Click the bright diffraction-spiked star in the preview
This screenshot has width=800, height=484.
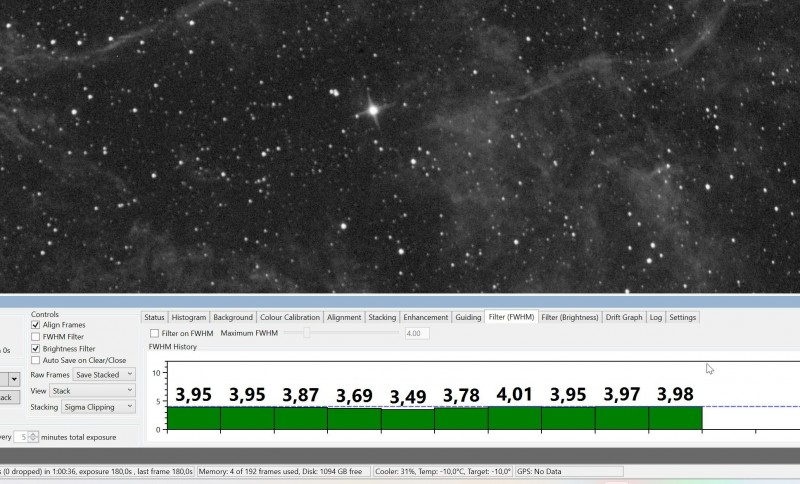point(373,110)
